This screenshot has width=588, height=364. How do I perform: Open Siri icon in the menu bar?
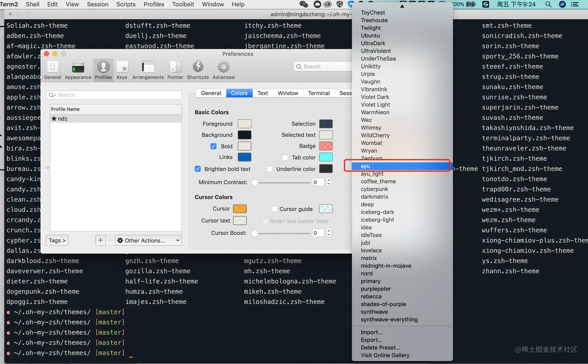pos(562,4)
